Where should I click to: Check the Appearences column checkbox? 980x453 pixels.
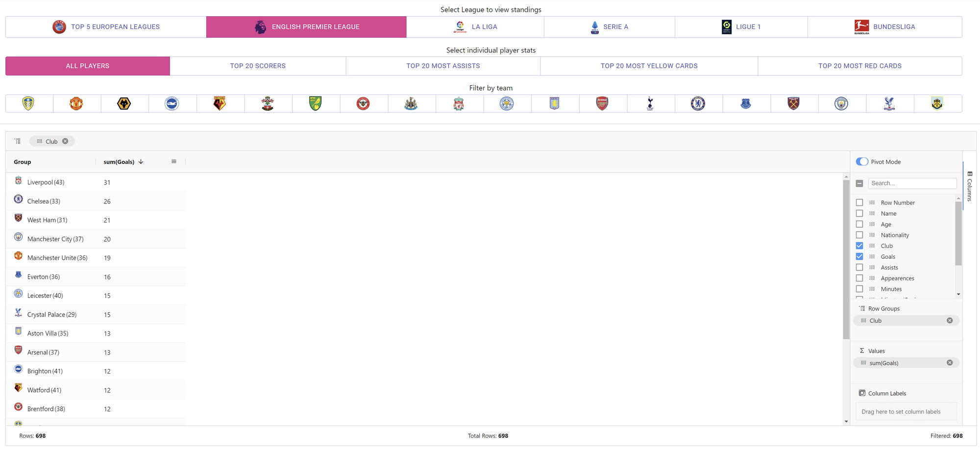(x=859, y=278)
